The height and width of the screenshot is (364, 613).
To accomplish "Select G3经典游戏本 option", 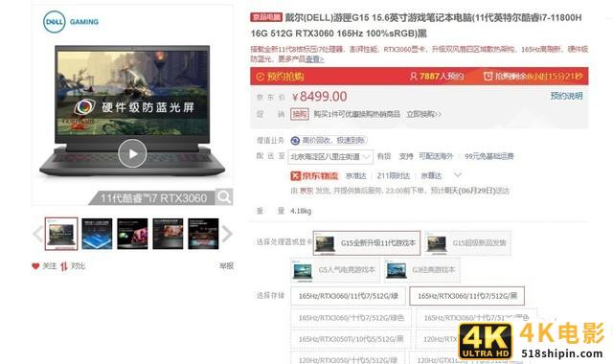I will click(x=421, y=270).
